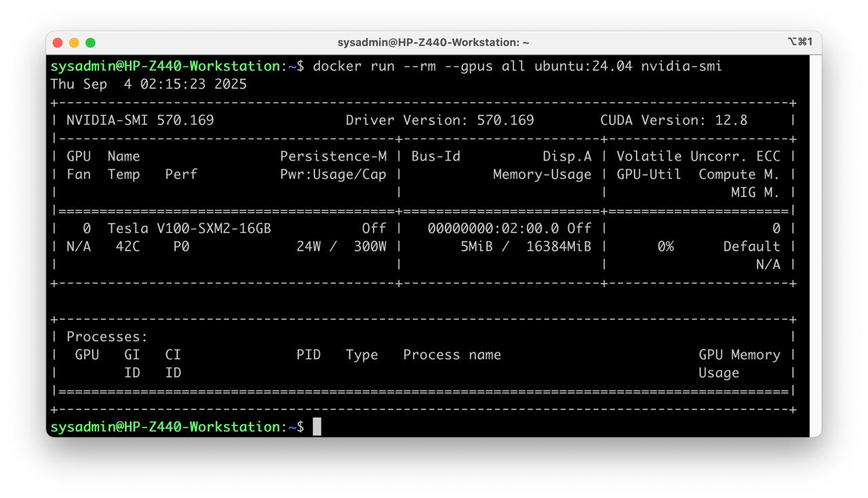This screenshot has height=498, width=868.
Task: Click the Pwr:Usage/Cap header
Action: coord(333,175)
